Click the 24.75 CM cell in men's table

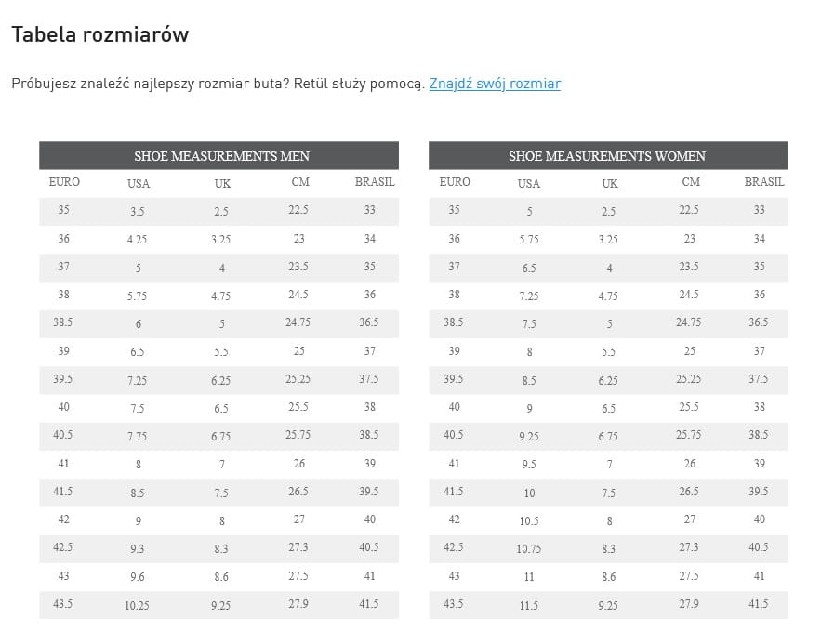[298, 322]
